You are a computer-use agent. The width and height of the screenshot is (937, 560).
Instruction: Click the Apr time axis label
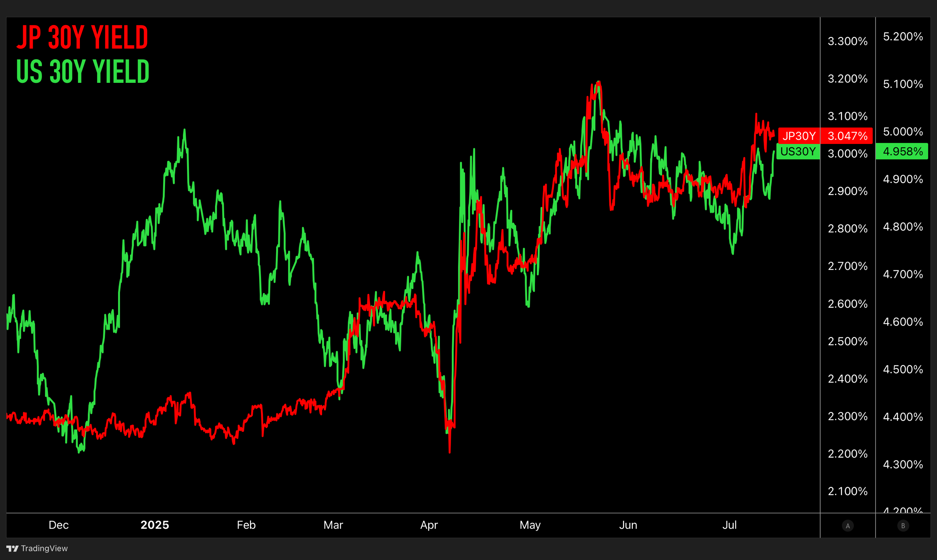pyautogui.click(x=429, y=525)
